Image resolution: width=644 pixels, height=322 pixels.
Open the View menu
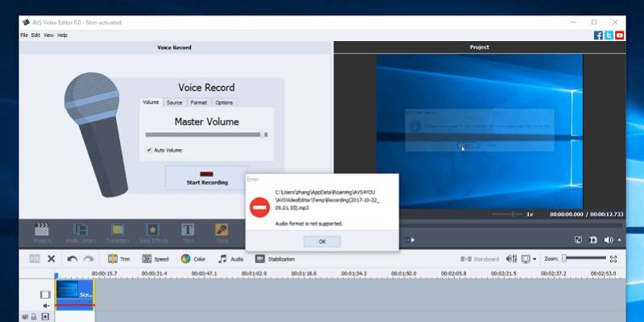click(x=49, y=35)
